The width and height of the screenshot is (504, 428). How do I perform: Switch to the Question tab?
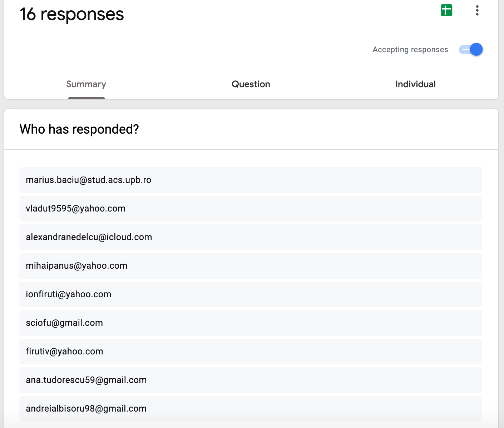point(251,84)
